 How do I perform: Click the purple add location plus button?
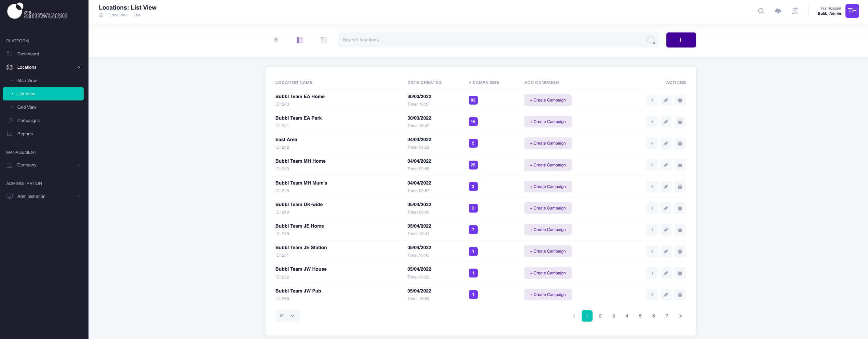(x=681, y=40)
